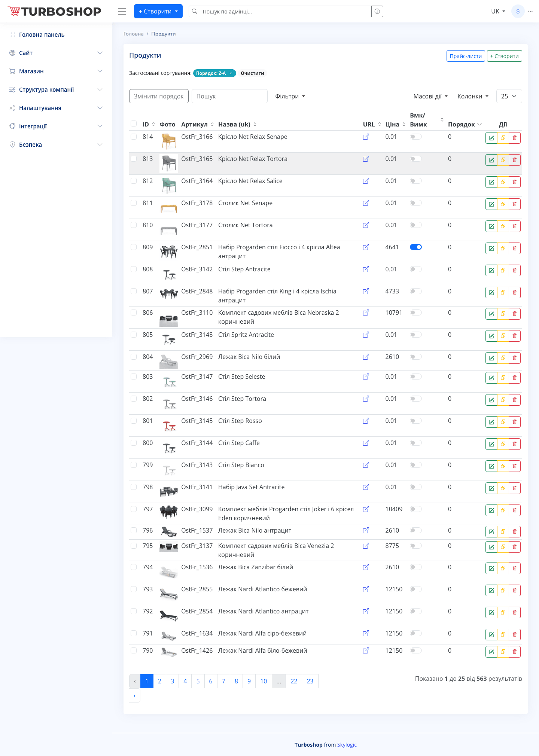Select checkbox for product 800 Стіл Step Caffe

point(134,443)
